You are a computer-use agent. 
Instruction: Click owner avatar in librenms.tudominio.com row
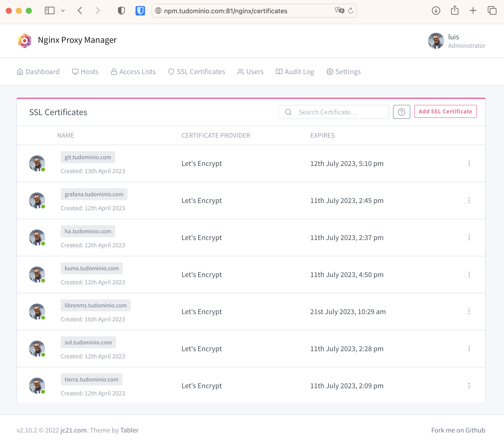37,312
